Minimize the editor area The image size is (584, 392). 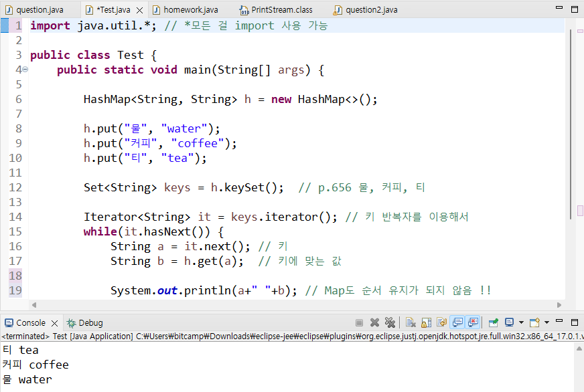[559, 7]
